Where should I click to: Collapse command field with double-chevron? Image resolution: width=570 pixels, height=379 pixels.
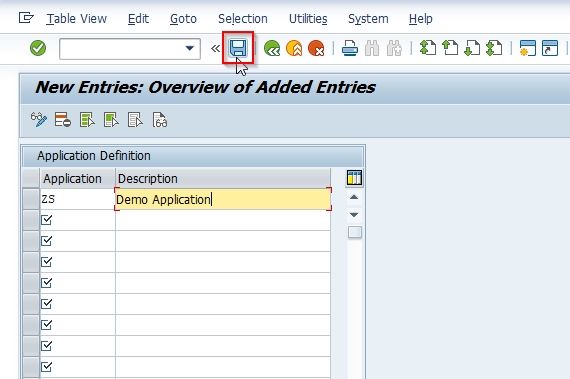coord(216,48)
